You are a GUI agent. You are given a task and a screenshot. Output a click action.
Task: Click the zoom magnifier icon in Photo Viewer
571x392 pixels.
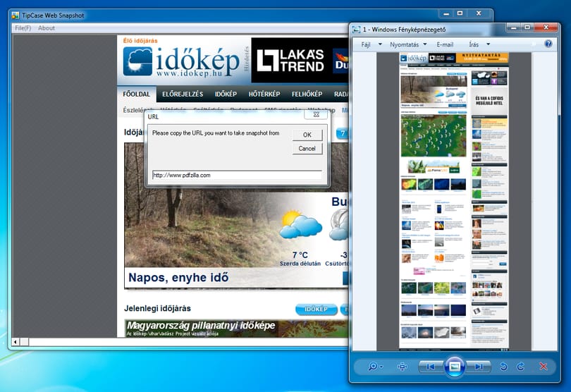pyautogui.click(x=373, y=366)
